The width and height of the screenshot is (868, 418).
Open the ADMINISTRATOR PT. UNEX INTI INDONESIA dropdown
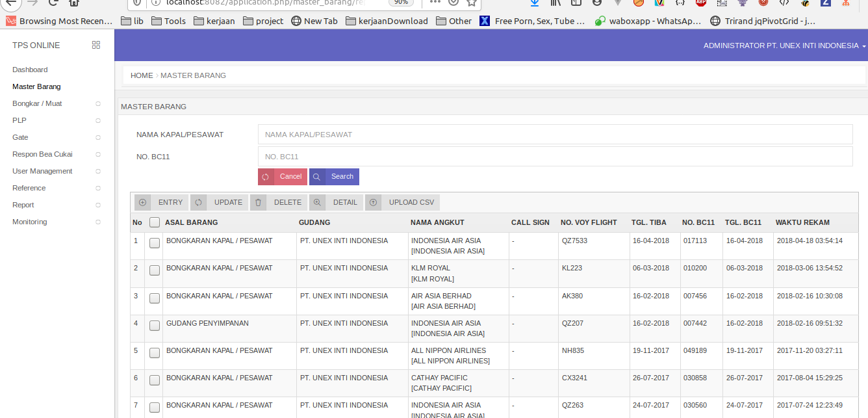[784, 46]
